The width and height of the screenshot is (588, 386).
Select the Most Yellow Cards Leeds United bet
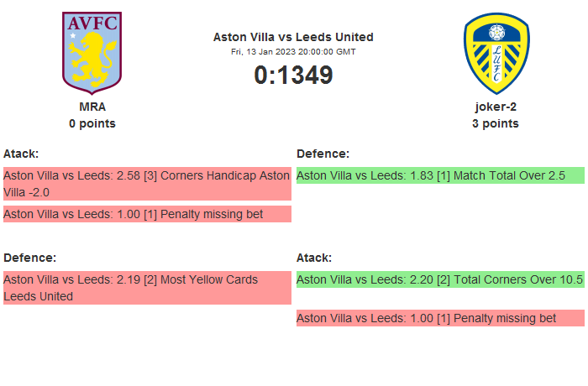[x=147, y=288]
